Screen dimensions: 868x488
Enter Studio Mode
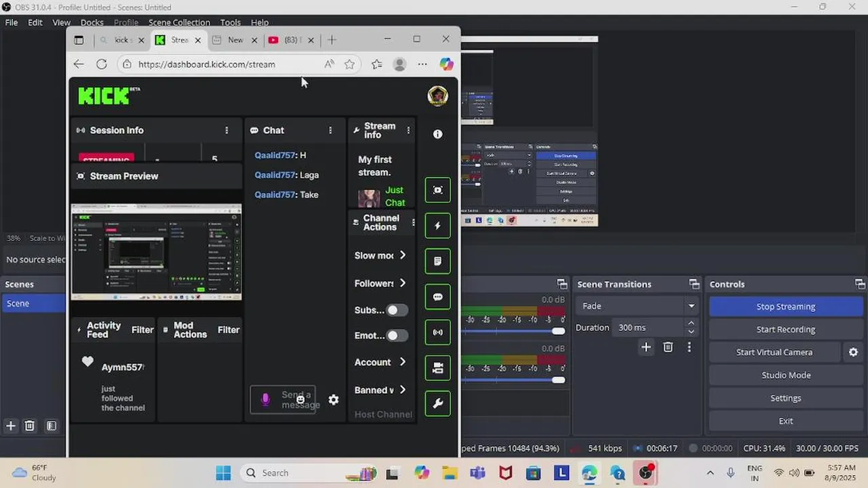coord(786,375)
